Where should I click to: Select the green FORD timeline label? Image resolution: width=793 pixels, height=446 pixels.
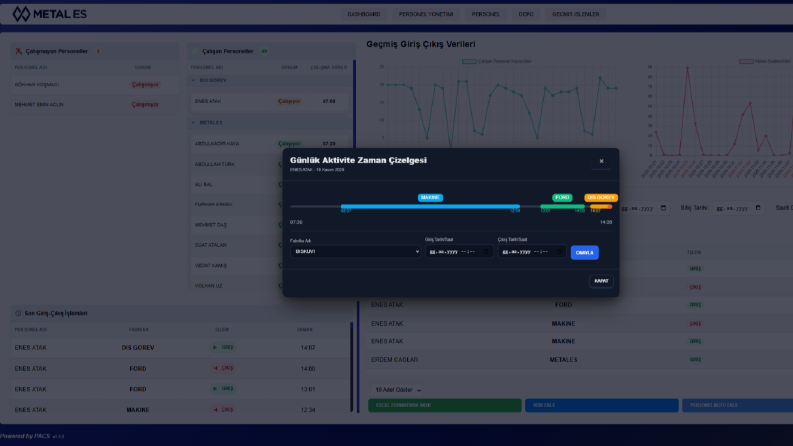pyautogui.click(x=562, y=198)
